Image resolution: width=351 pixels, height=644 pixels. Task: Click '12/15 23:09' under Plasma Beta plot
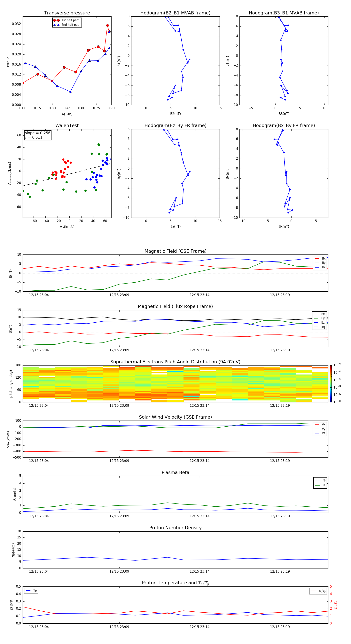pyautogui.click(x=119, y=516)
